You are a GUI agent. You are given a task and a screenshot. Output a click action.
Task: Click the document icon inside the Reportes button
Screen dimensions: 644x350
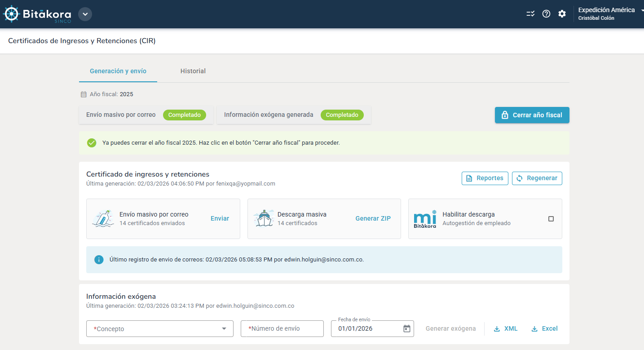469,178
